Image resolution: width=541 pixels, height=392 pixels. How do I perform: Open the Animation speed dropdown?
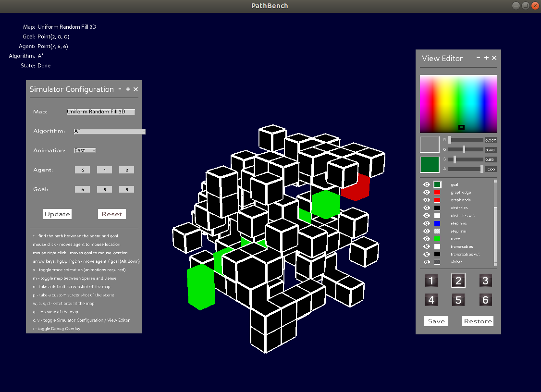coord(85,150)
